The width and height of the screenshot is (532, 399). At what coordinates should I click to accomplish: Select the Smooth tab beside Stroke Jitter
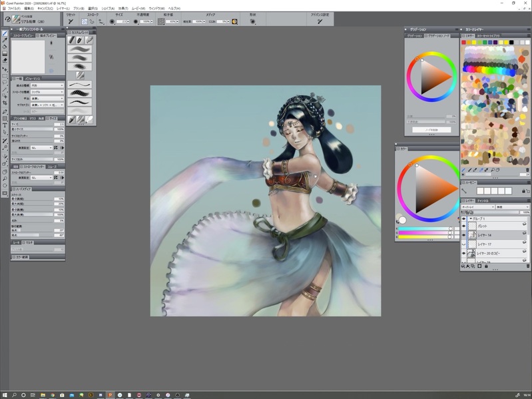(x=52, y=167)
